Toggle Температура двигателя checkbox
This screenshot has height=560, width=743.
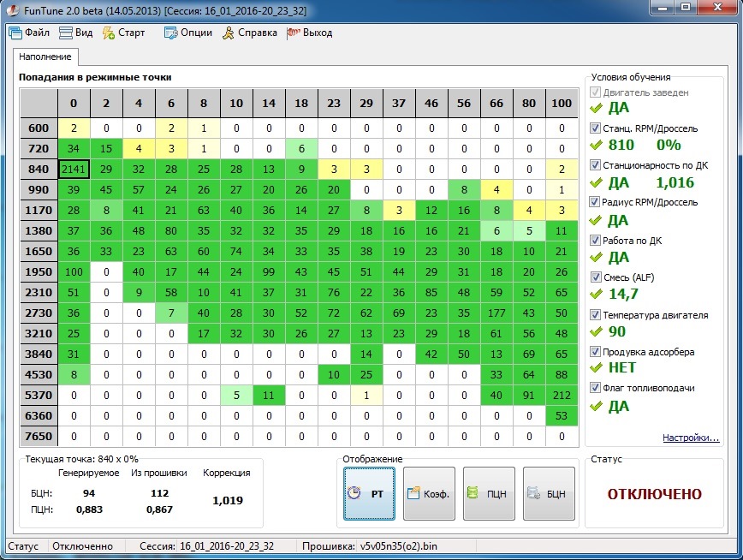click(x=595, y=314)
